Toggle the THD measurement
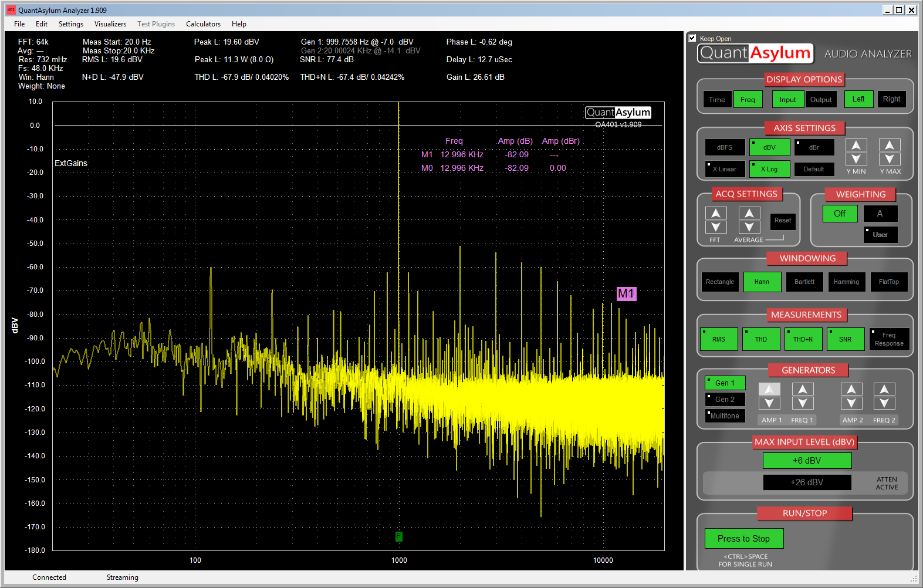The width and height of the screenshot is (923, 588). pos(761,339)
